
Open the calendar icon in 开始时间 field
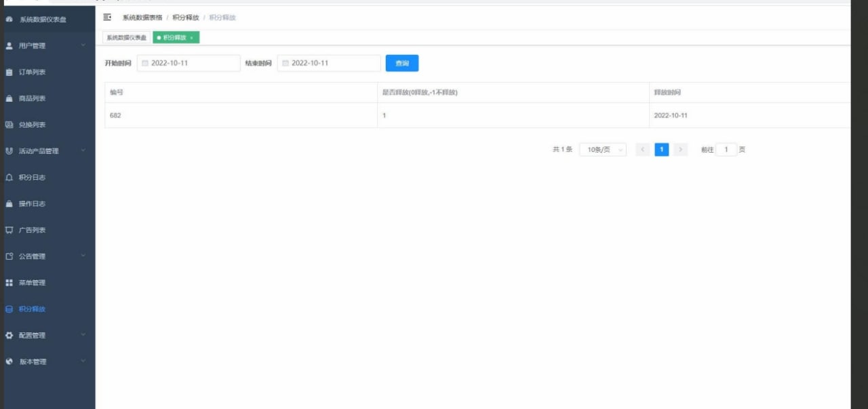[x=144, y=62]
